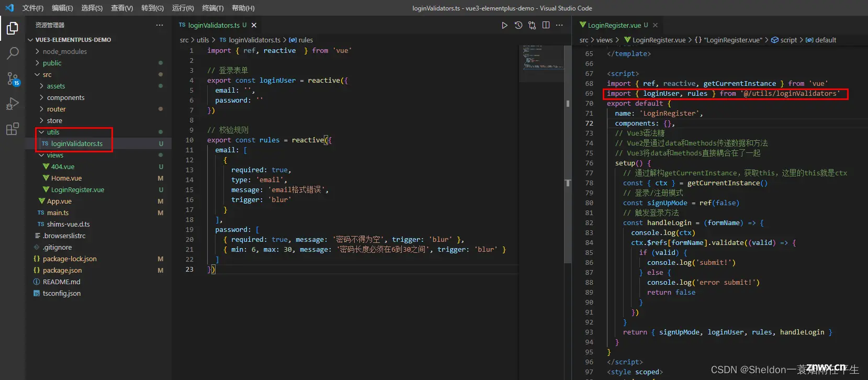This screenshot has height=380, width=868.
Task: Open the Explorer view in activity bar
Action: [13, 28]
